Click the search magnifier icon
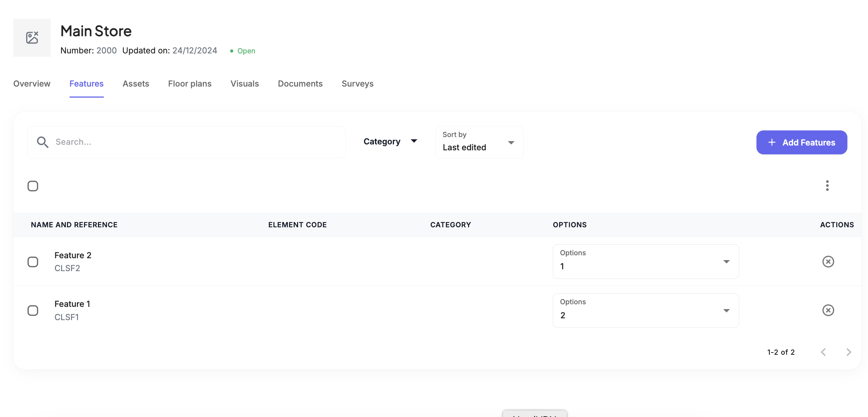 pyautogui.click(x=43, y=142)
